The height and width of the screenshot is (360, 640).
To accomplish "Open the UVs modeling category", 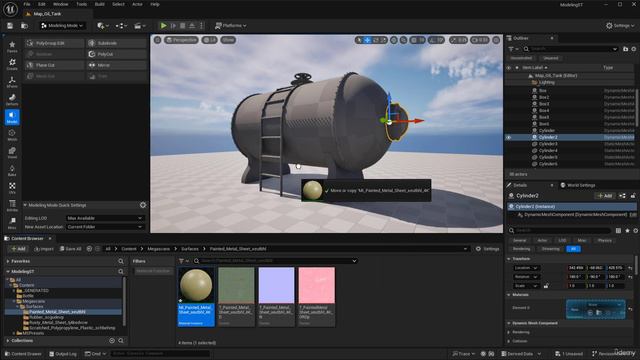I will point(12,188).
